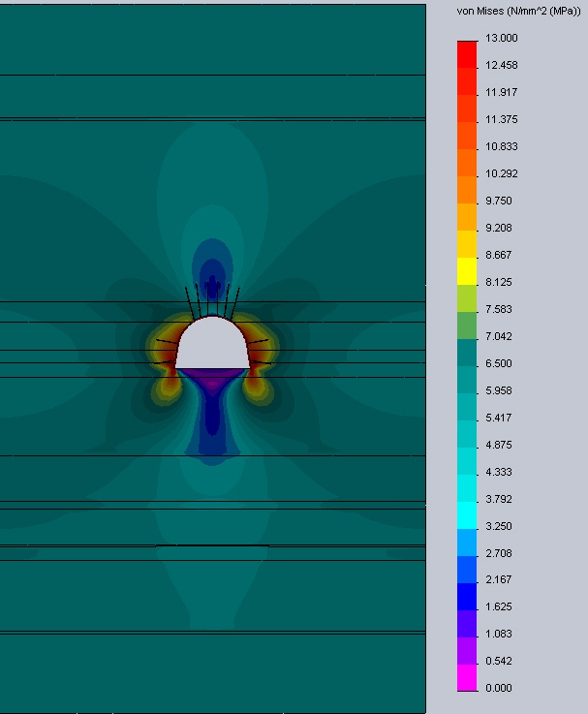Click the 0.542 legend value
This screenshot has width=588, height=714.
[499, 661]
